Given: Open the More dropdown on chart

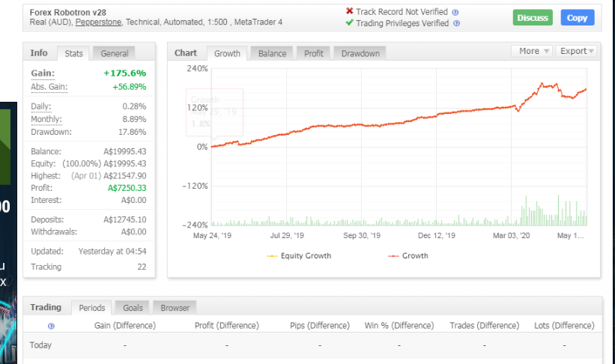Looking at the screenshot, I should coord(533,51).
